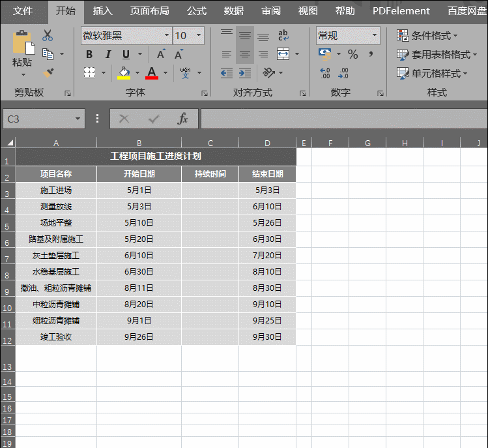The image size is (488, 448).
Task: Launch 对齐方式 alignment dialog launcher
Action: 302,93
